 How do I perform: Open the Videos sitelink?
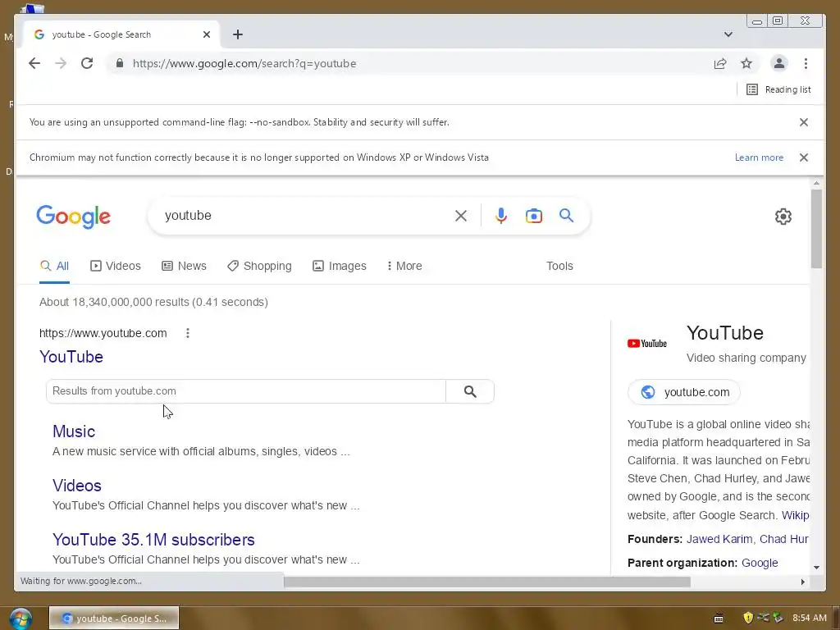pyautogui.click(x=77, y=486)
